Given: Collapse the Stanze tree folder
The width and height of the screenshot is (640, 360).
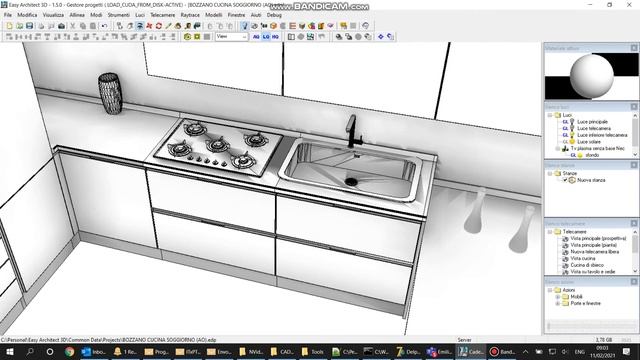Looking at the screenshot, I should point(550,173).
